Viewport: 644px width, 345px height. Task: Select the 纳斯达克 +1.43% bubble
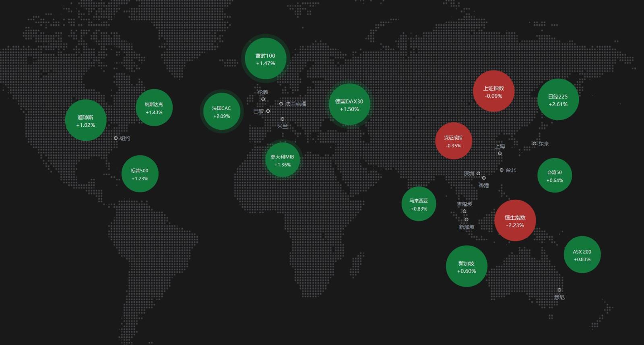154,107
